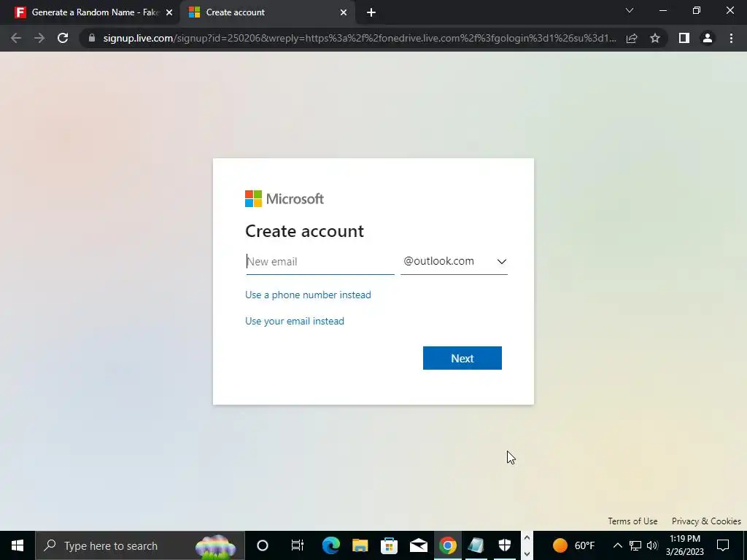
Task: Click the taskbar up arrow scroller
Action: click(x=527, y=537)
